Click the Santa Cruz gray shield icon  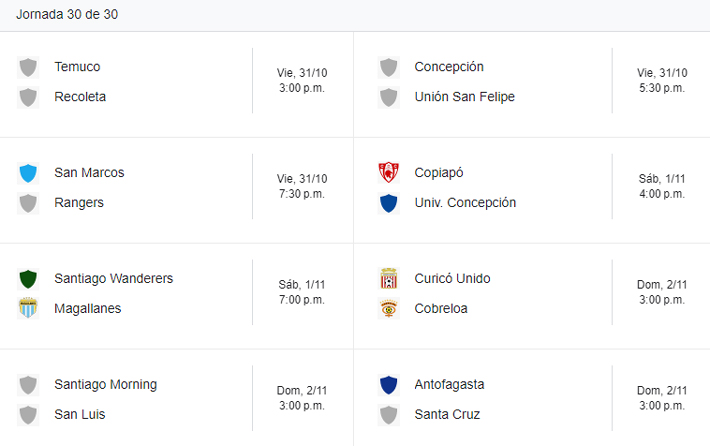[388, 415]
